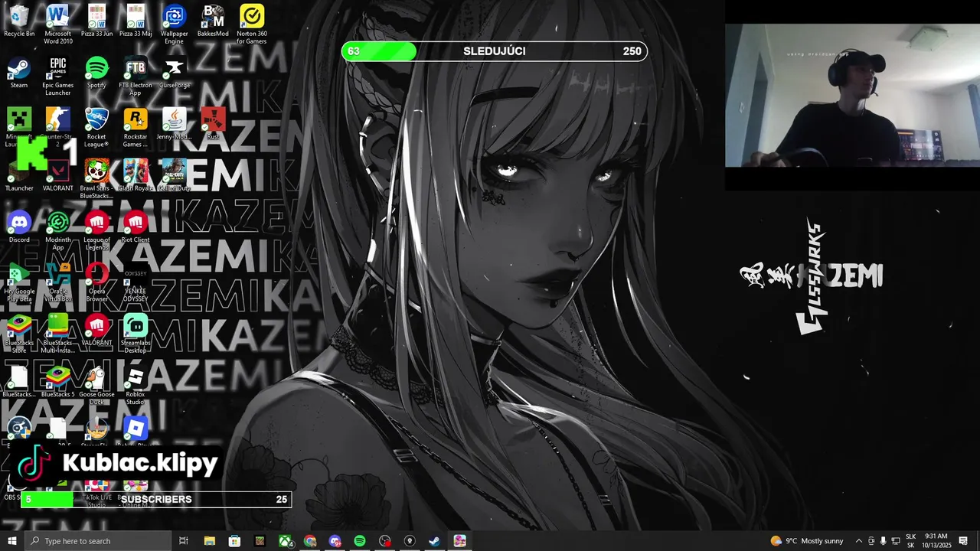The width and height of the screenshot is (980, 551).
Task: Select the Clash Royale shortcut
Action: click(x=136, y=175)
